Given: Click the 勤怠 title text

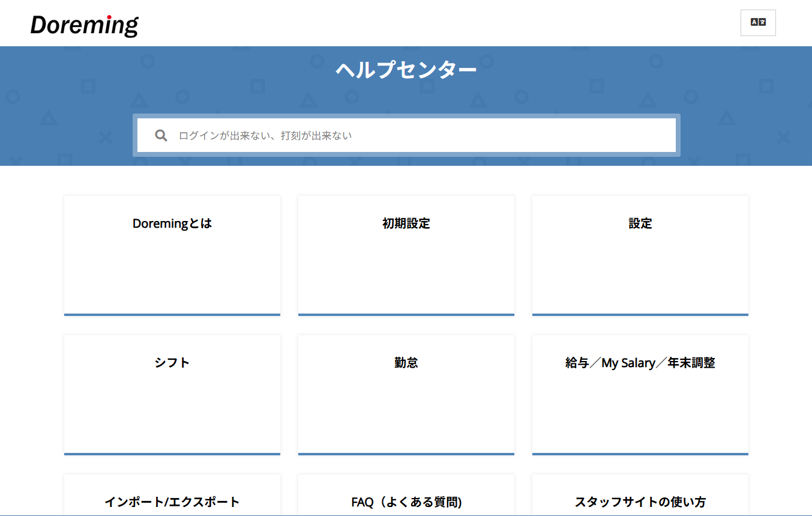Looking at the screenshot, I should (x=406, y=363).
